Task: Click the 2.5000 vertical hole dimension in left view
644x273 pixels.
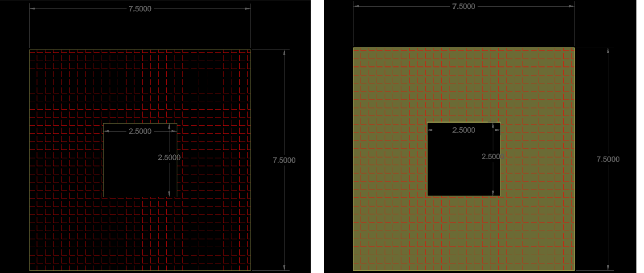Action: coord(170,157)
